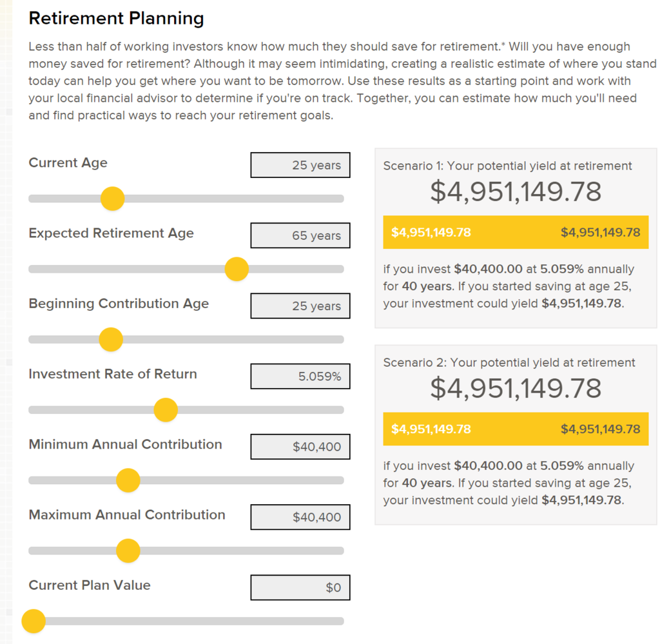The image size is (660, 644).
Task: Click the Current Plan Value slider handle
Action: click(34, 621)
